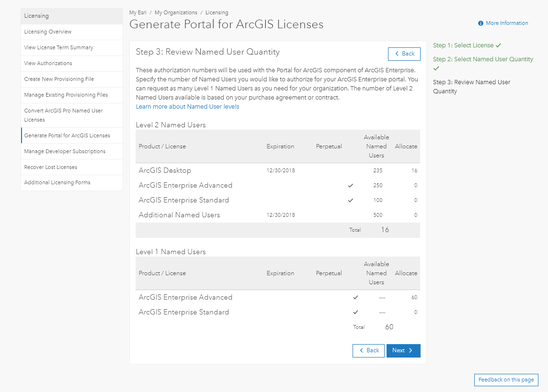Select Manage Existing Provisioning Files
The height and width of the screenshot is (392, 548).
[66, 95]
